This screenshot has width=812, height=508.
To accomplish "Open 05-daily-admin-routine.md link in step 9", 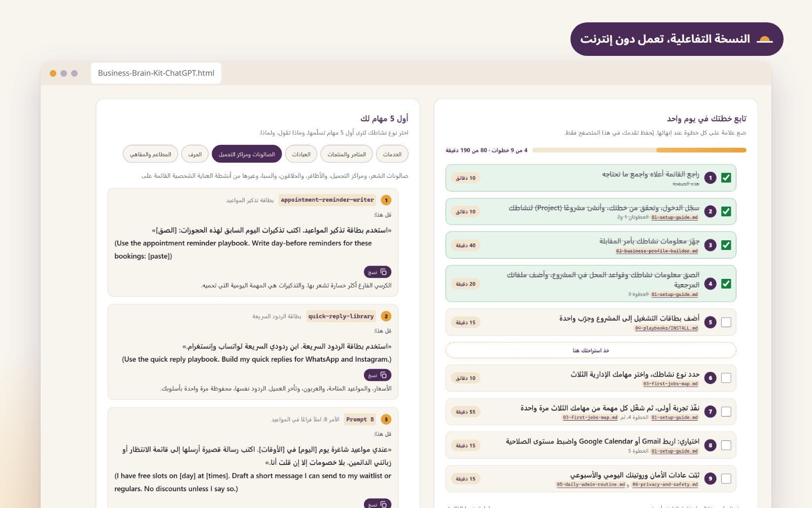I will pos(591,485).
